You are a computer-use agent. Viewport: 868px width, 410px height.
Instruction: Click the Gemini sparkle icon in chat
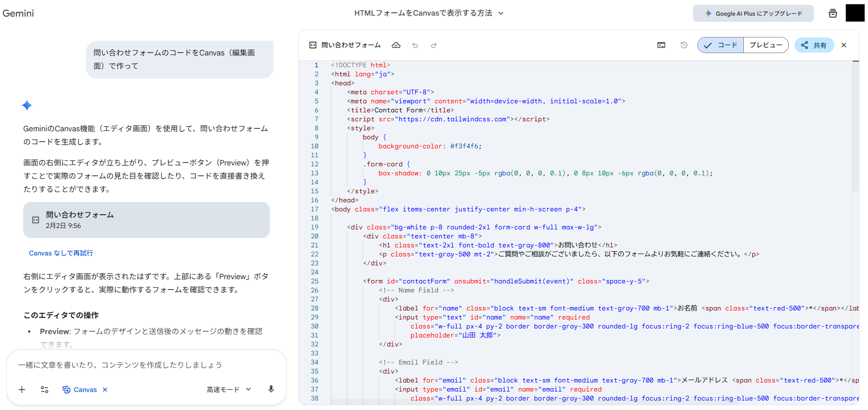coord(27,105)
